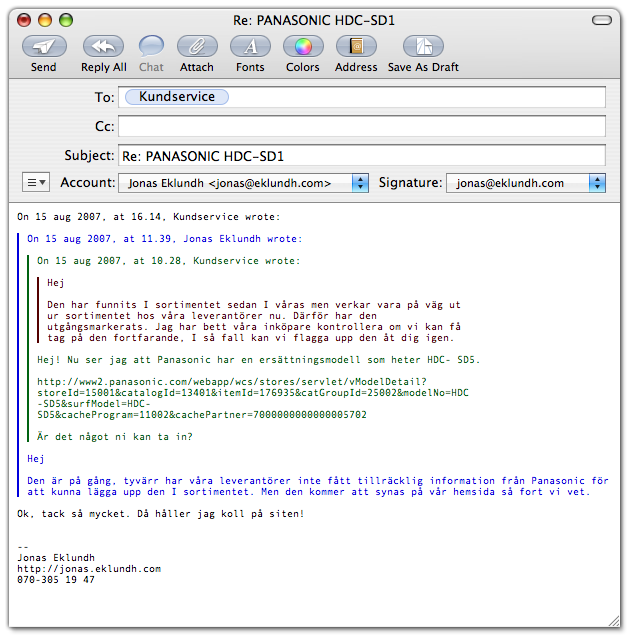Open the Fonts panel
The width and height of the screenshot is (629, 637).
pos(250,46)
